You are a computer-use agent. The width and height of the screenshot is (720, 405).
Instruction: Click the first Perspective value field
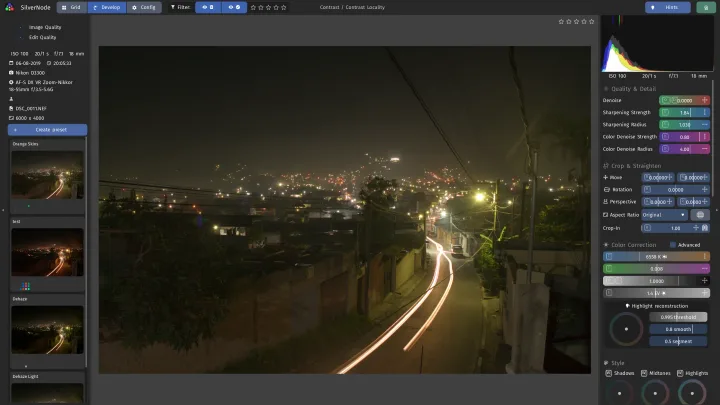pyautogui.click(x=658, y=202)
